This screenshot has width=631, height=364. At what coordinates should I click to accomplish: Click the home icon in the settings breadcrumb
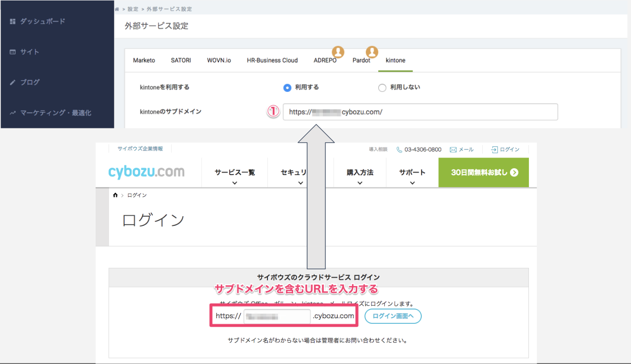[117, 9]
